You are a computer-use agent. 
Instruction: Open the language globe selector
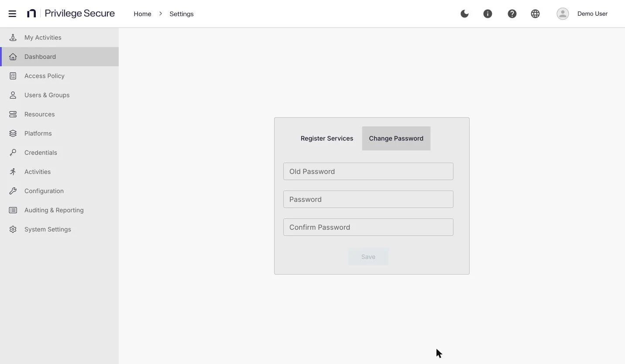(535, 14)
